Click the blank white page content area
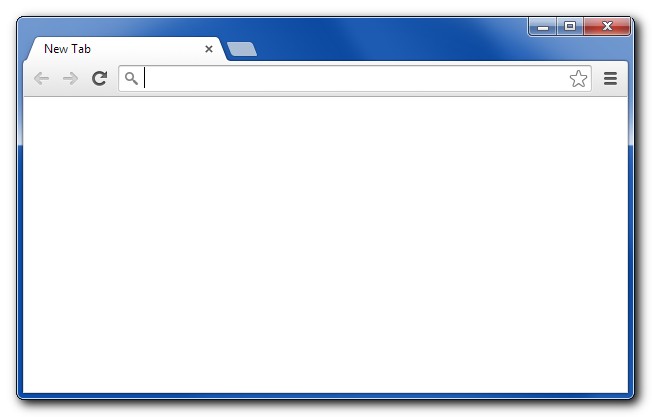The image size is (652, 417). (x=326, y=244)
